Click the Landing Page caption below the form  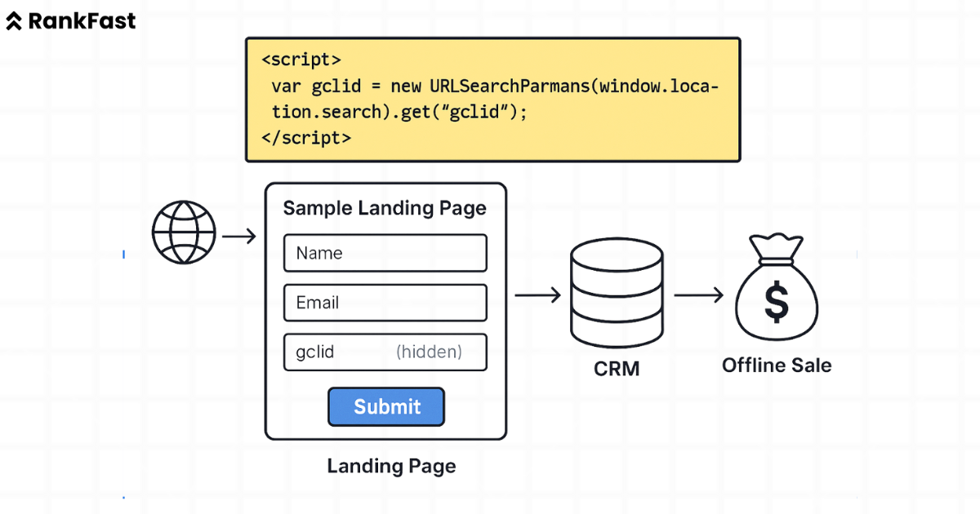(x=391, y=466)
